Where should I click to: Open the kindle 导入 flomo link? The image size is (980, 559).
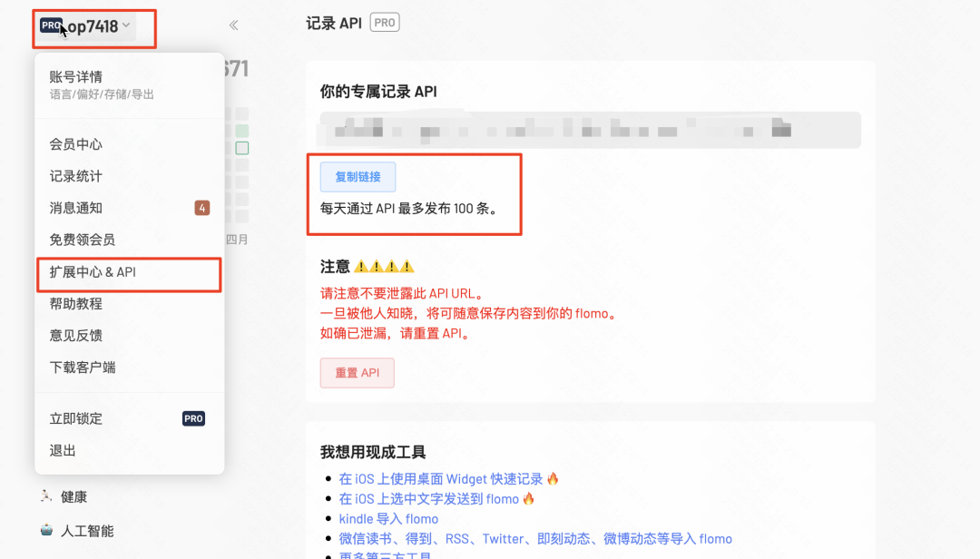point(388,519)
